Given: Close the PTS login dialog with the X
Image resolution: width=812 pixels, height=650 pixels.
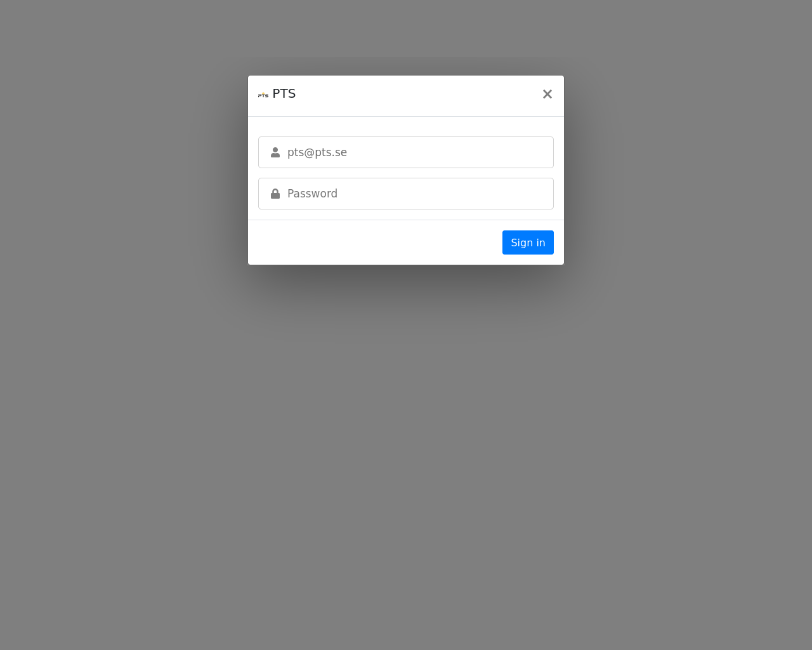Looking at the screenshot, I should [x=547, y=94].
